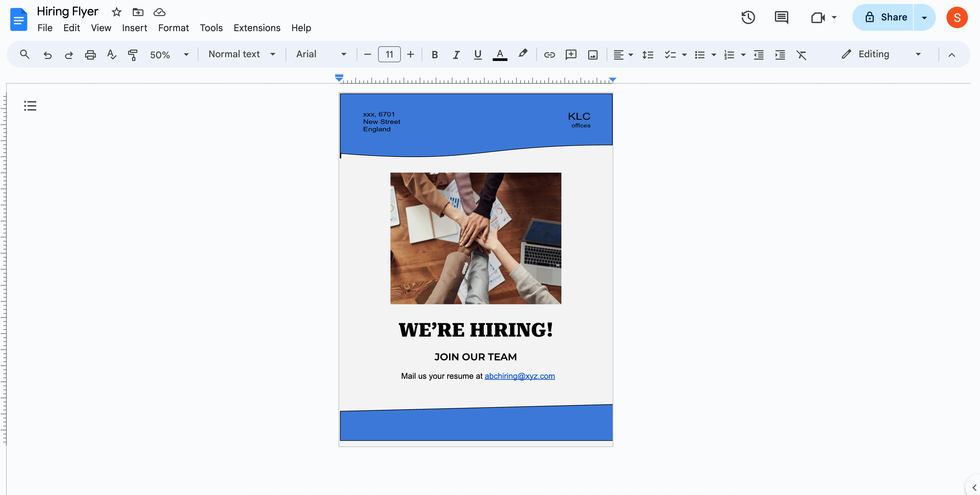Image resolution: width=980 pixels, height=495 pixels.
Task: Clear formatting with the toolbar icon
Action: [x=801, y=55]
